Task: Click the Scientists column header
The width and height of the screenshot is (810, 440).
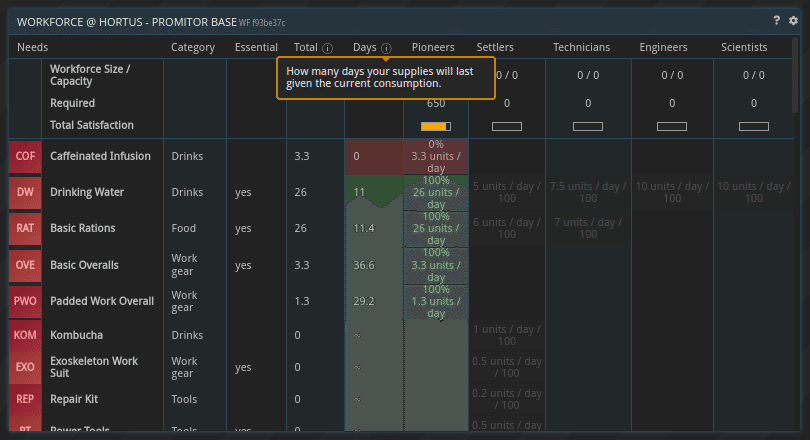Action: pyautogui.click(x=744, y=47)
